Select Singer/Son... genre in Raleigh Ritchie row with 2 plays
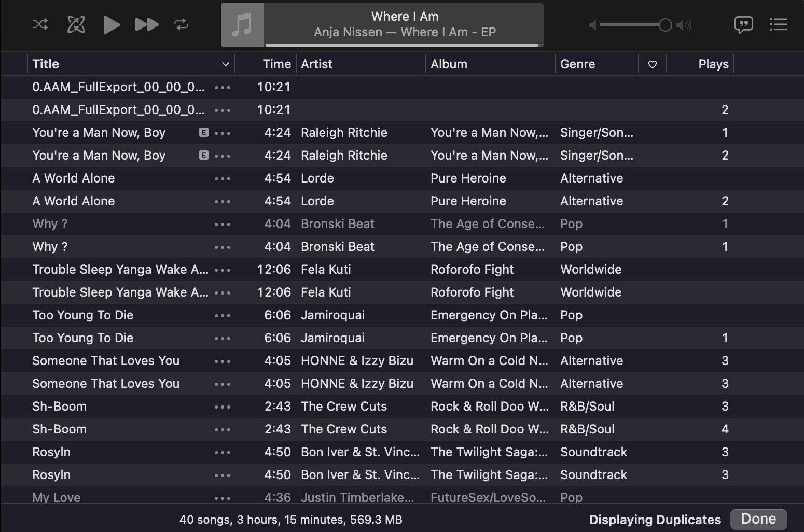The image size is (804, 532). (x=597, y=156)
